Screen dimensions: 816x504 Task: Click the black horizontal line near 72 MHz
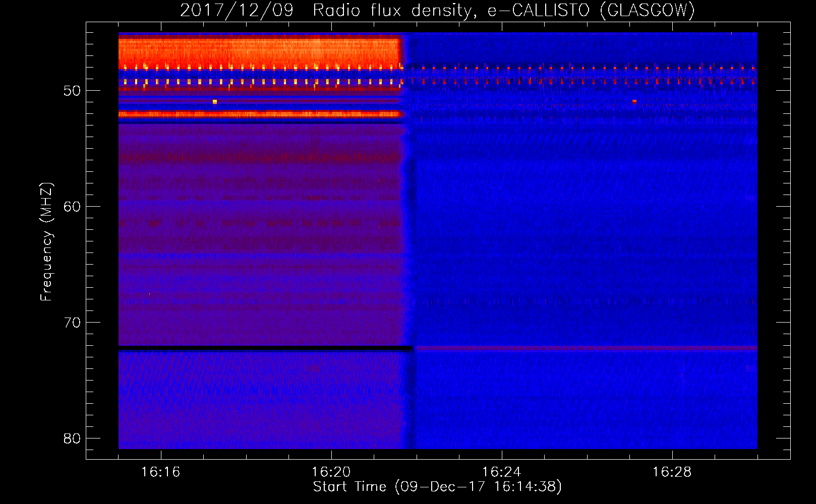tap(265, 348)
